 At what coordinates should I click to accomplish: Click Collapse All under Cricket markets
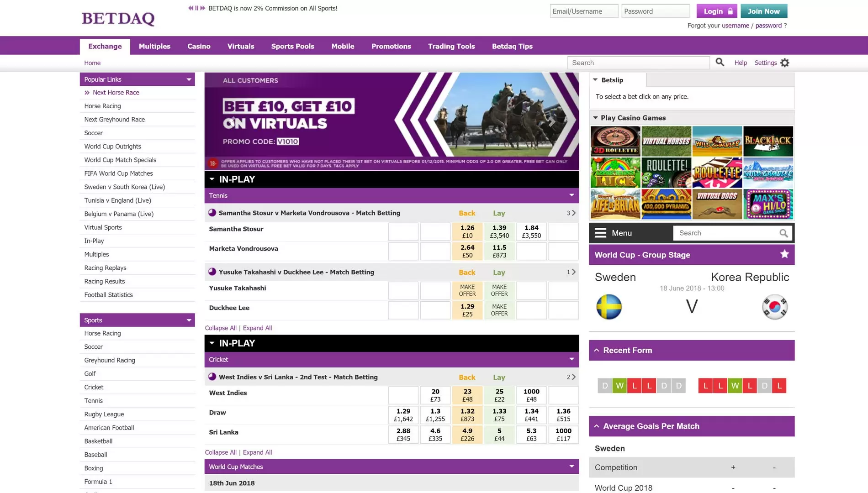pyautogui.click(x=221, y=452)
